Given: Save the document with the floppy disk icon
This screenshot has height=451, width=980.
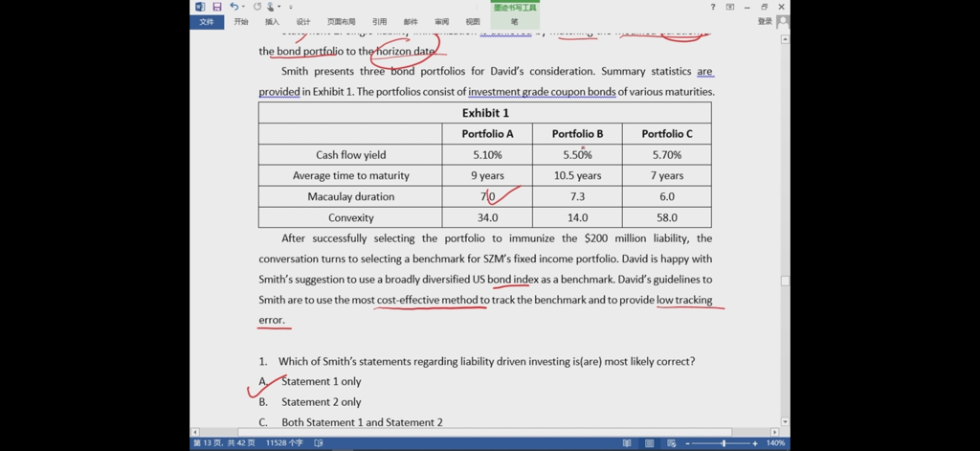Looking at the screenshot, I should coord(217,7).
